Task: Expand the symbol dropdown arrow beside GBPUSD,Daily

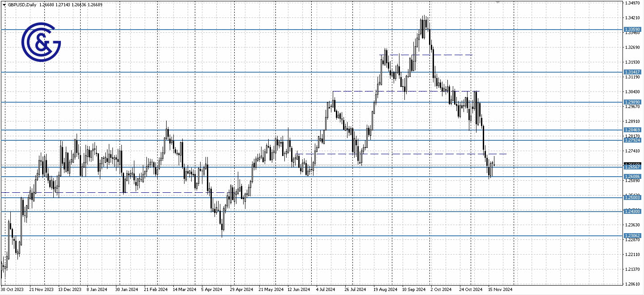Action: coord(5,4)
